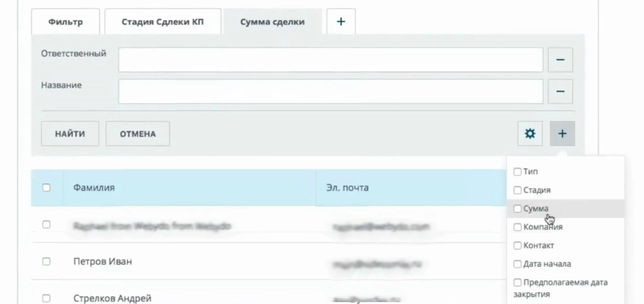Click the plus button to add filter field
Image resolution: width=644 pixels, height=304 pixels.
[x=562, y=133]
